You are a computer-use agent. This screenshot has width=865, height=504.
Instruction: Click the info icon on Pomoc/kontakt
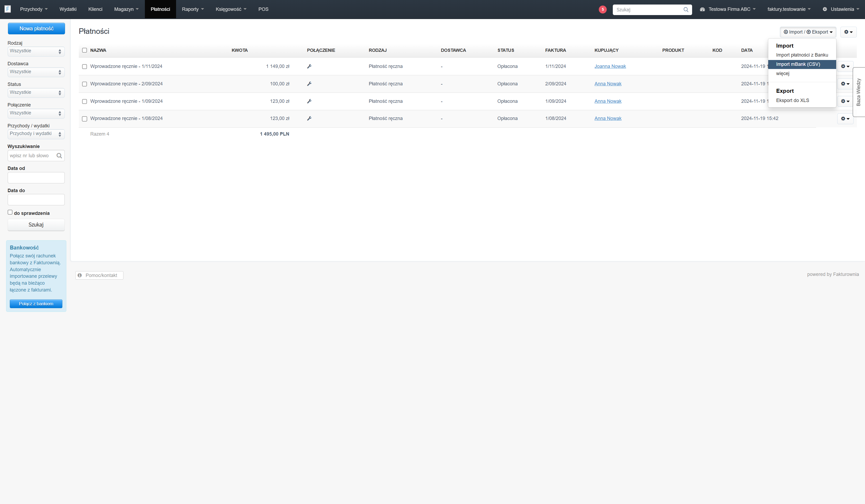click(x=80, y=275)
